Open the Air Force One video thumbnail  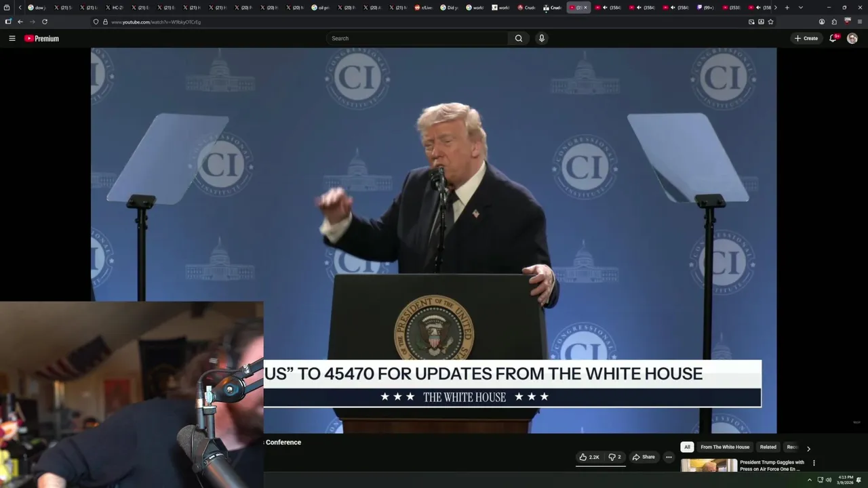point(709,466)
